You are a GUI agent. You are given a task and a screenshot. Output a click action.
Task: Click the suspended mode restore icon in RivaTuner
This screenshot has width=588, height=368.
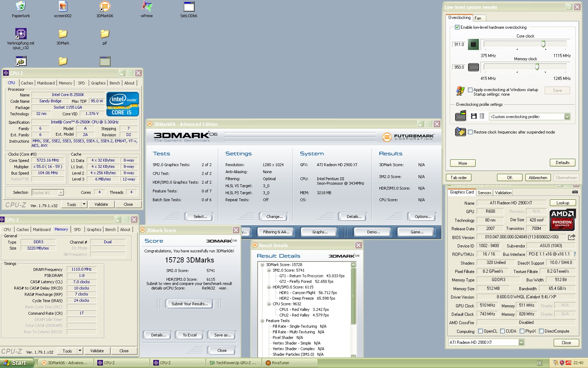pyautogui.click(x=460, y=132)
